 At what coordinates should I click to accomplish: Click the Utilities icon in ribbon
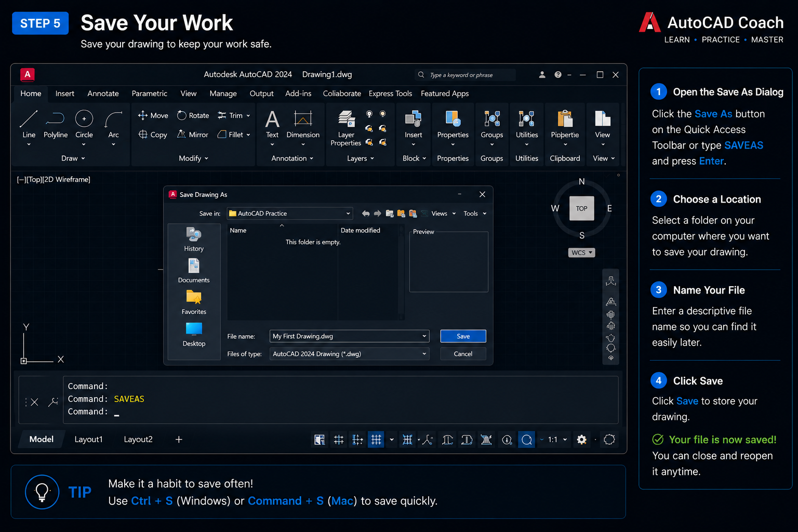[x=527, y=118]
